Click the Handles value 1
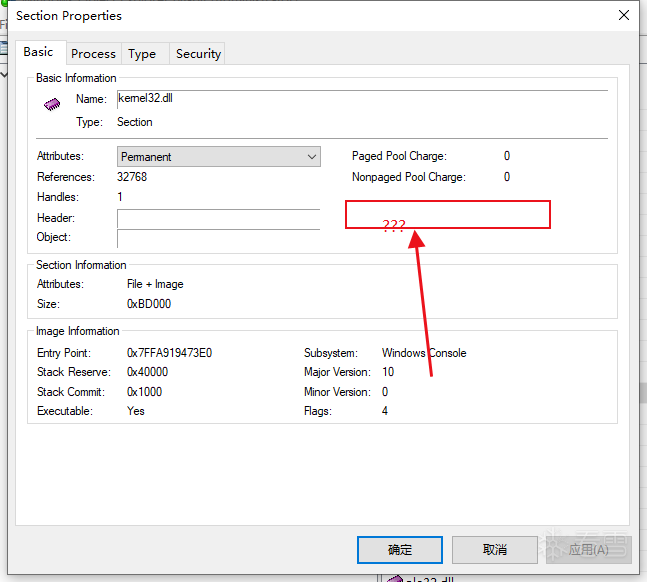The width and height of the screenshot is (647, 582). [120, 197]
